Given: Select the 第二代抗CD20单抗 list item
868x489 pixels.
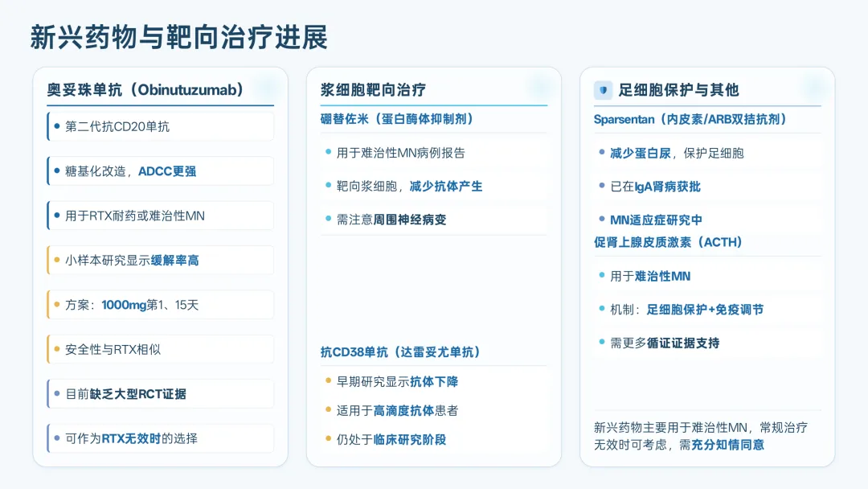Looking at the screenshot, I should coord(161,126).
